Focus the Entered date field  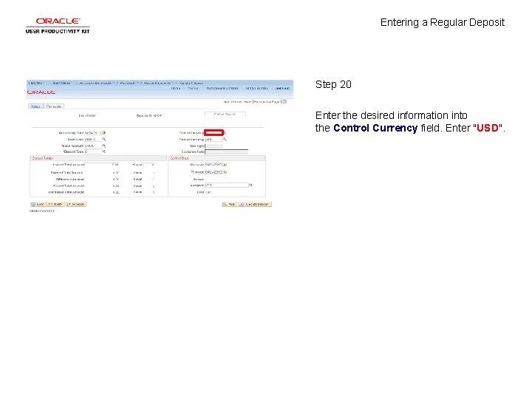[x=214, y=172]
